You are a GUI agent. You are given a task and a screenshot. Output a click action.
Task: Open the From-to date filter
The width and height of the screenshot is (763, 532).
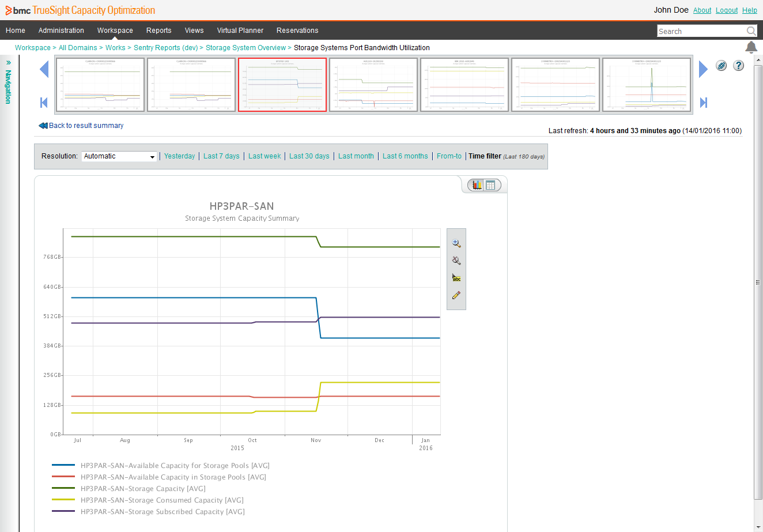click(449, 156)
